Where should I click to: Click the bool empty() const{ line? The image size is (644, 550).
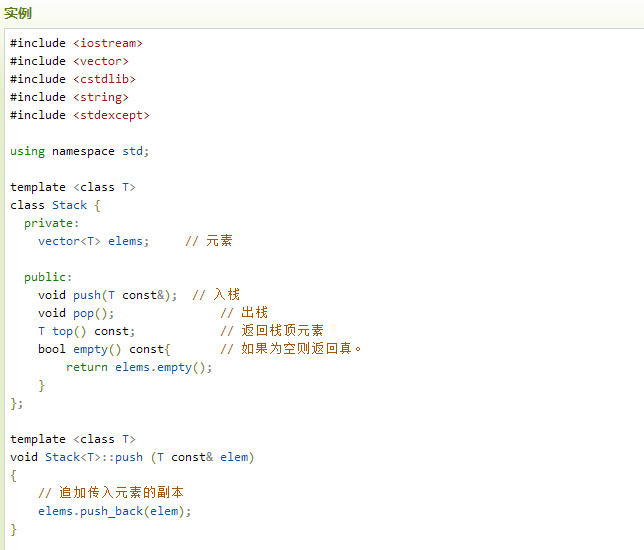104,349
